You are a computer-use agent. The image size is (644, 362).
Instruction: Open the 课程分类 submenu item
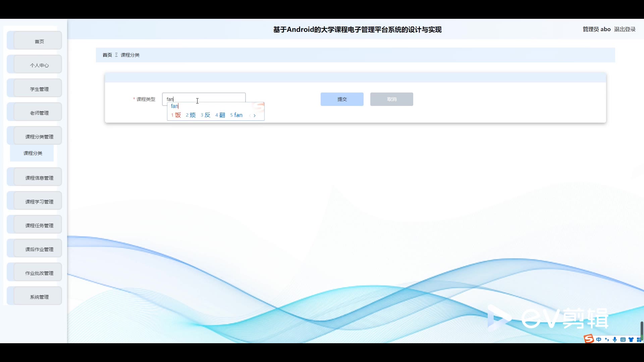33,153
